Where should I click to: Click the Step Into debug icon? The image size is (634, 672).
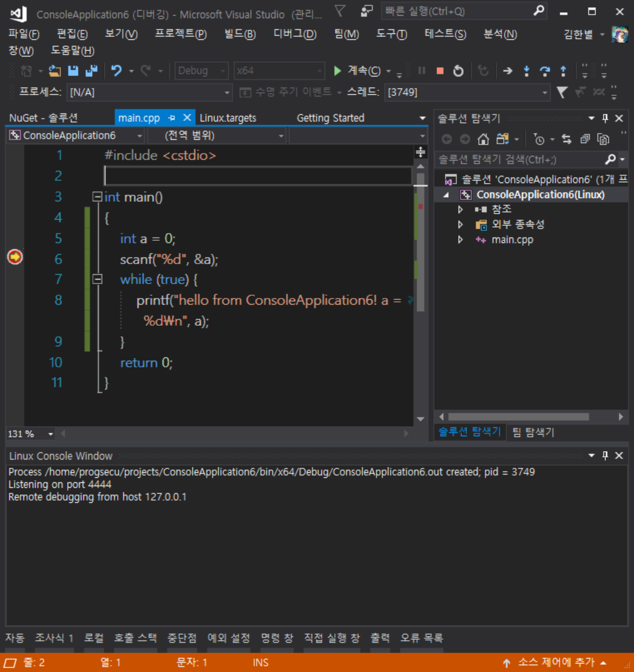click(526, 70)
